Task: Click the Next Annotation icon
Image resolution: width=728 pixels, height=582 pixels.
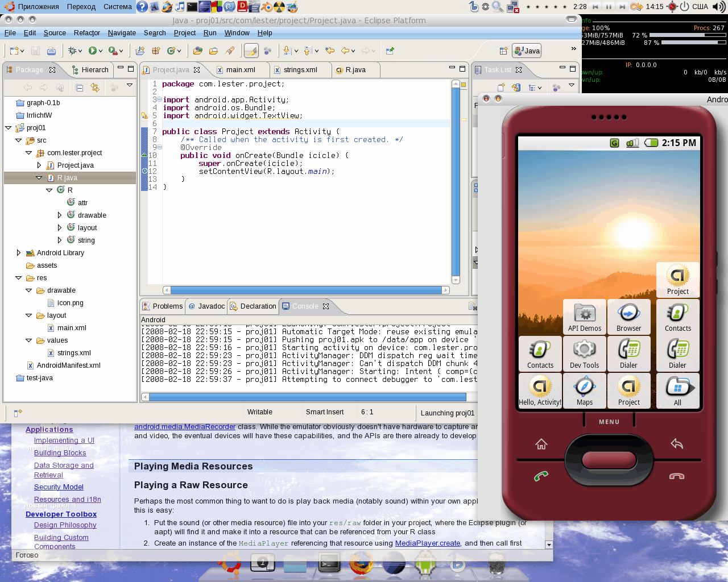Action: [x=287, y=51]
